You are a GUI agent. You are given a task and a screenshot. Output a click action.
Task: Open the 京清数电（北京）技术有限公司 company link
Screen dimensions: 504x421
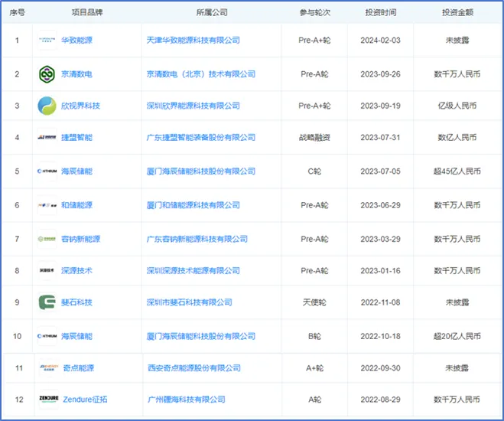(x=200, y=74)
